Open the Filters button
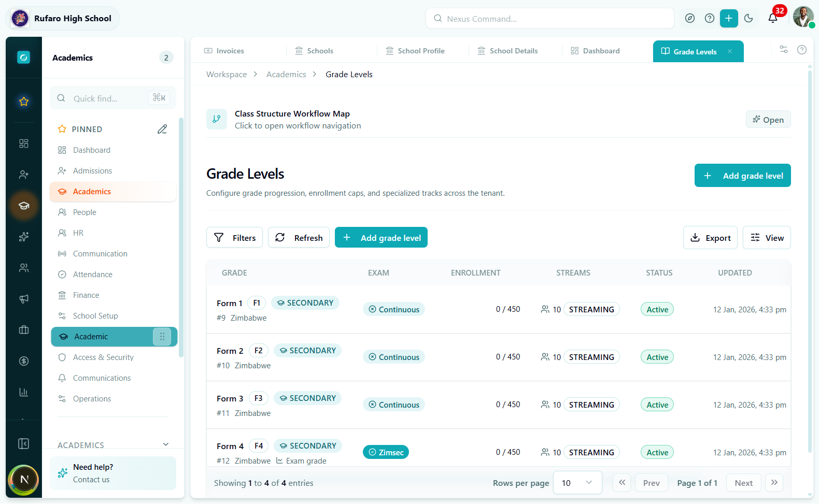819x504 pixels. click(x=234, y=238)
